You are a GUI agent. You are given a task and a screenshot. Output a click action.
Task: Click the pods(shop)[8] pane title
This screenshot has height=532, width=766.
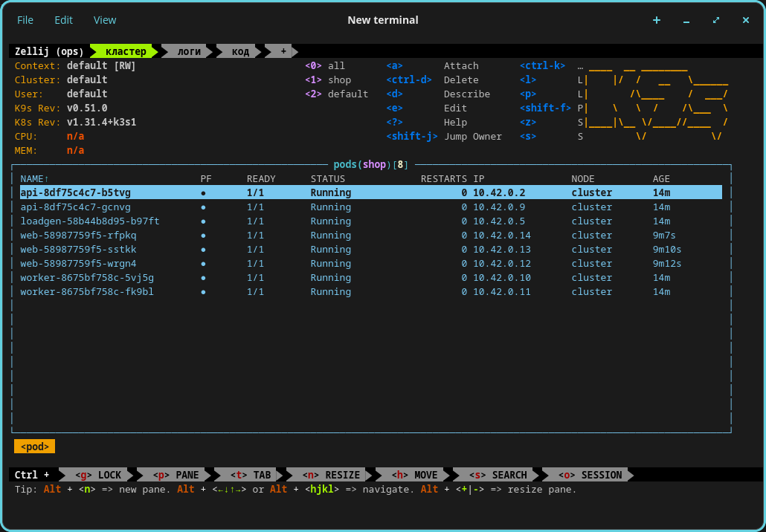tap(371, 164)
